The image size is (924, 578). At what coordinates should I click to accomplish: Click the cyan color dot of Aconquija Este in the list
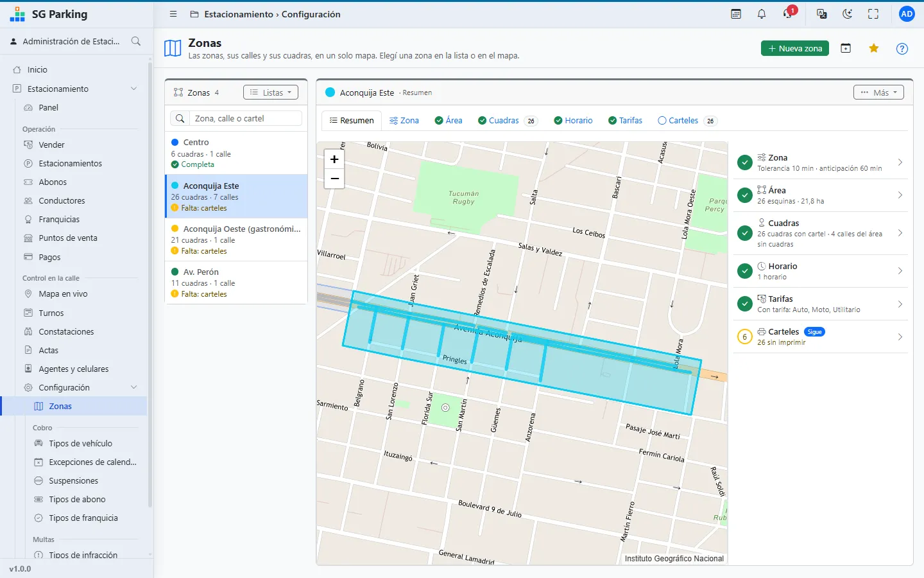175,186
